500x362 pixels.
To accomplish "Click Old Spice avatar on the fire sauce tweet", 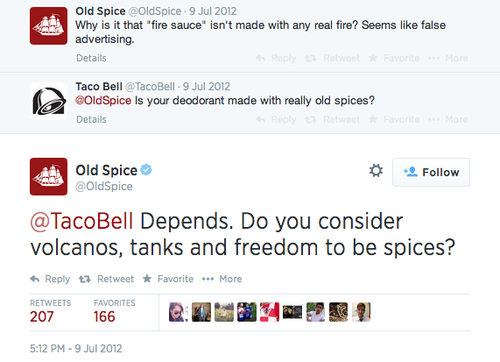I will point(49,26).
